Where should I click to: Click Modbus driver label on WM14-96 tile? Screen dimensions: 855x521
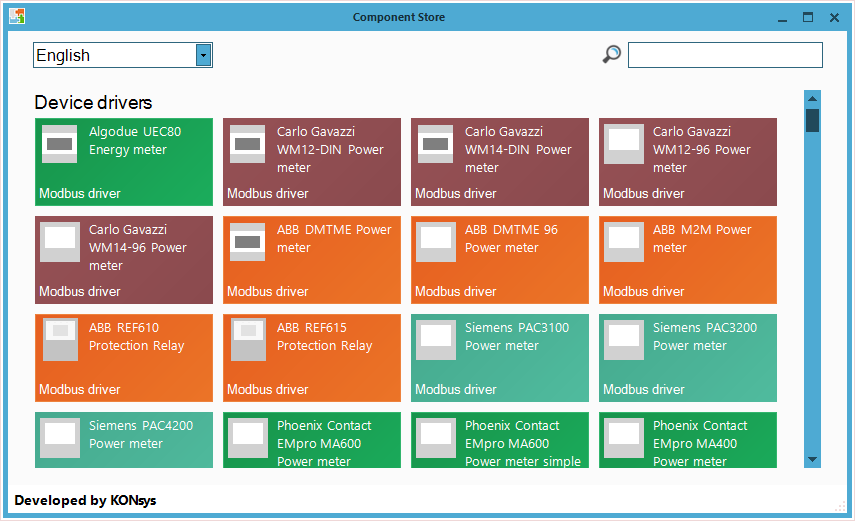click(80, 292)
